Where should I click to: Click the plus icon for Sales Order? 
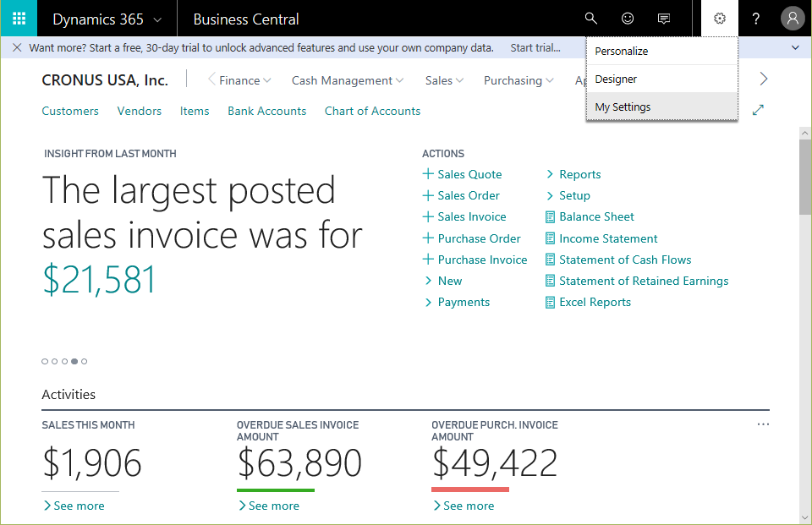(x=428, y=195)
